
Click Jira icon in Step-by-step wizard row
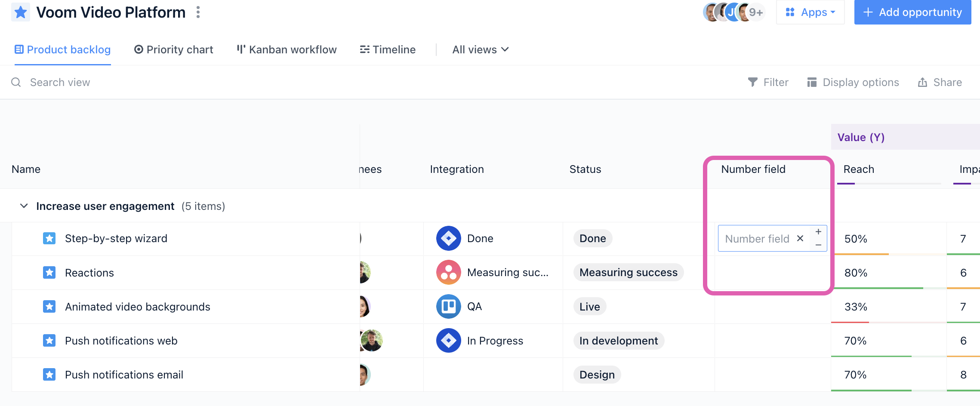pyautogui.click(x=449, y=238)
